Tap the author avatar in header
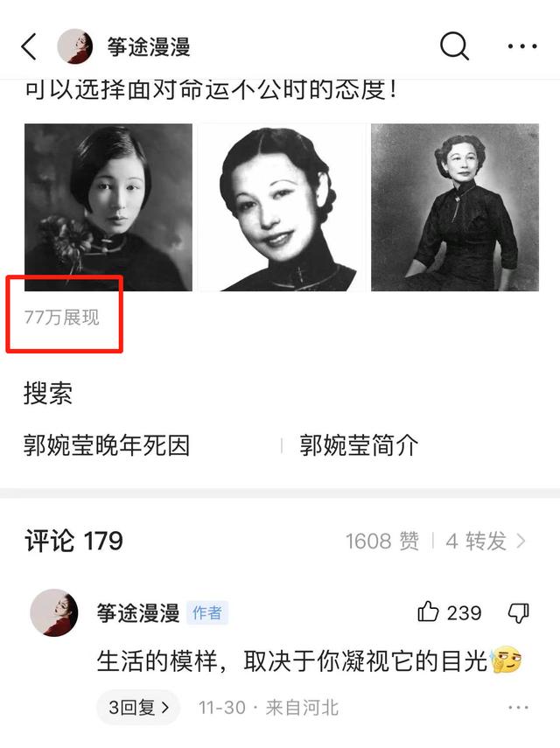 [x=75, y=46]
